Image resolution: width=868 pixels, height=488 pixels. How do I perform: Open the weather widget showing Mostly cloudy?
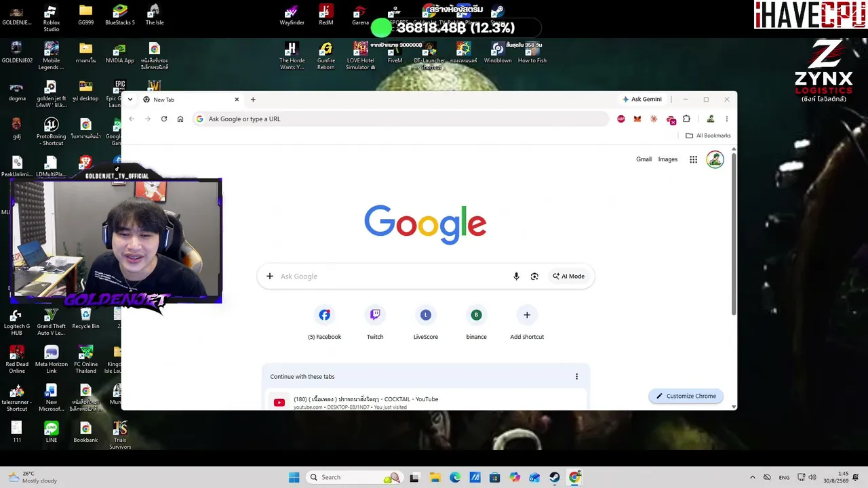click(x=33, y=477)
